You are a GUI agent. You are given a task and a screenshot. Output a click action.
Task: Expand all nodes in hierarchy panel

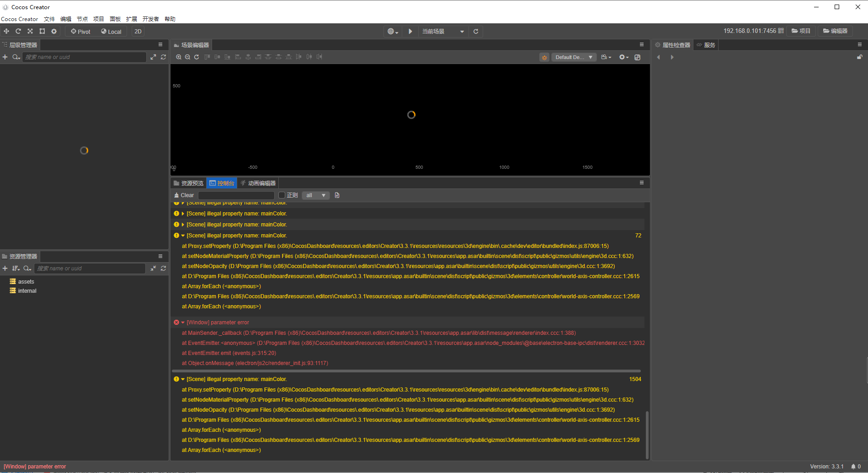point(153,57)
